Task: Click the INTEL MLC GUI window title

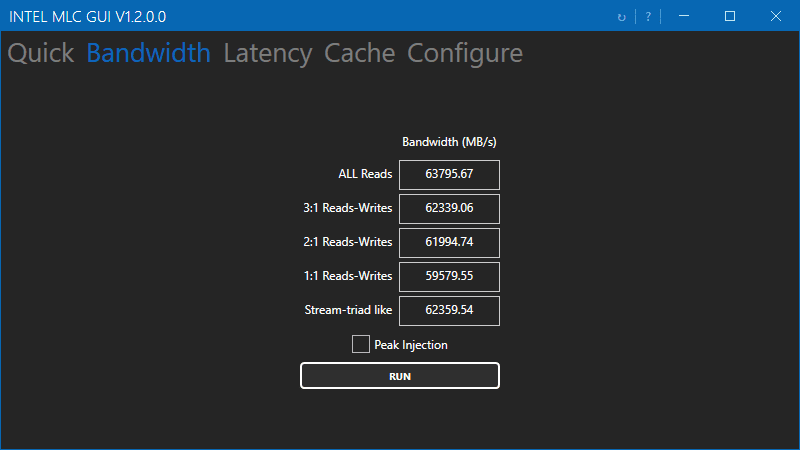Action: click(88, 17)
